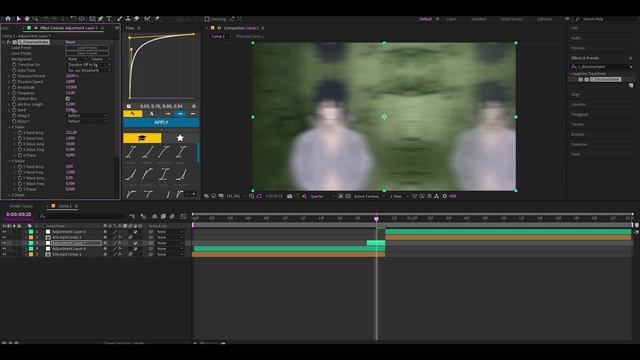The image size is (640, 360).
Task: Hide Adjustment Layer 6 using eye icon
Action: [x=4, y=231]
